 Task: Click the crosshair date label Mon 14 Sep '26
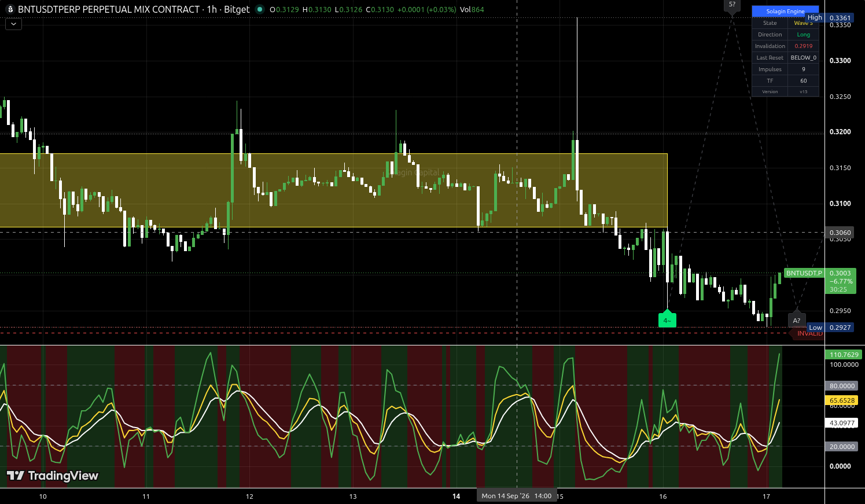517,496
